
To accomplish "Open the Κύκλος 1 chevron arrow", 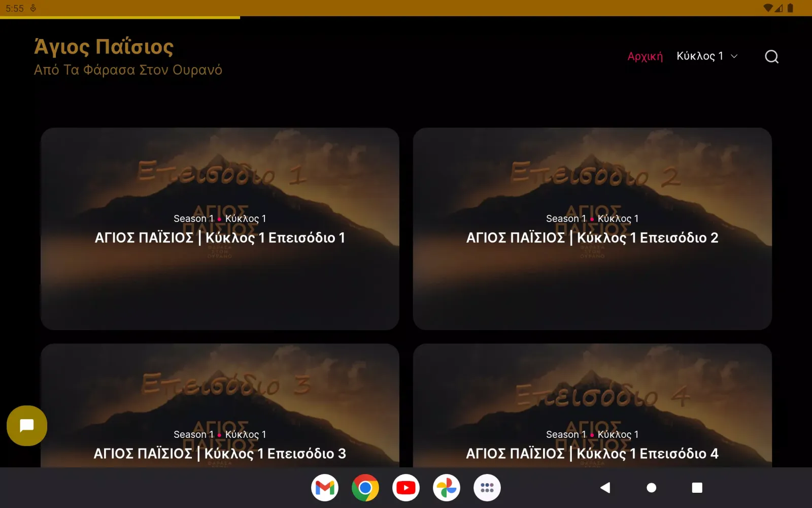I will (734, 56).
